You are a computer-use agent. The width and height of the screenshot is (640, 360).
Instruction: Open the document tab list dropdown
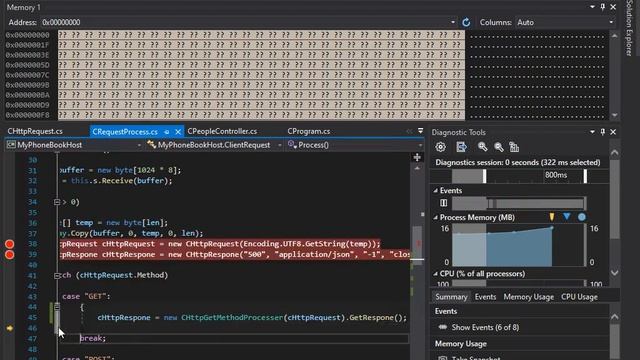coord(420,131)
